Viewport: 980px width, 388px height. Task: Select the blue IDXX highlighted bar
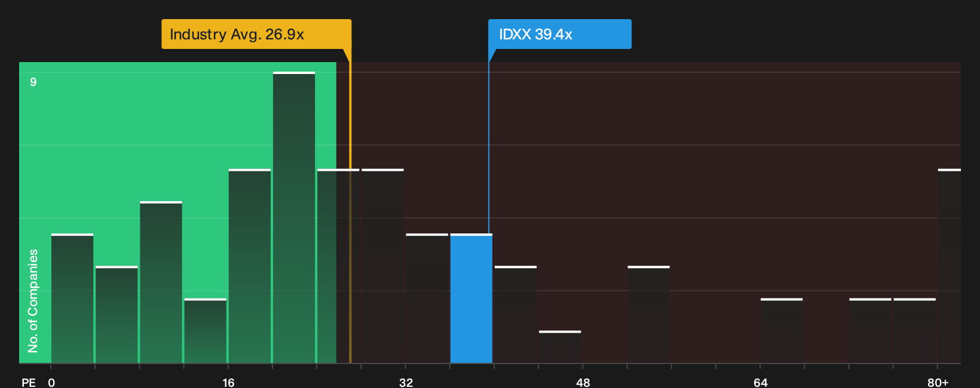[x=471, y=298]
